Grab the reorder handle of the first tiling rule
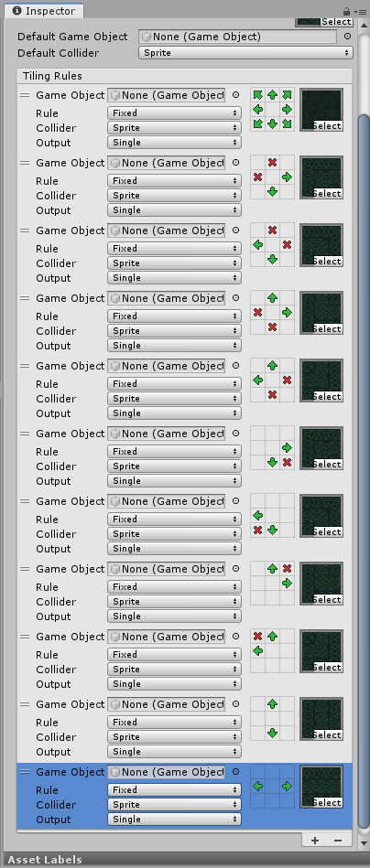This screenshot has width=370, height=868. [x=25, y=95]
